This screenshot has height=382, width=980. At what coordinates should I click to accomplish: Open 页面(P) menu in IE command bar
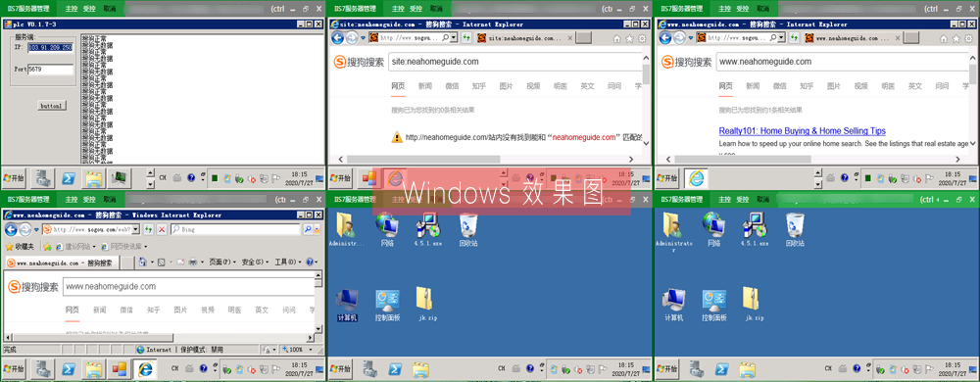221,263
